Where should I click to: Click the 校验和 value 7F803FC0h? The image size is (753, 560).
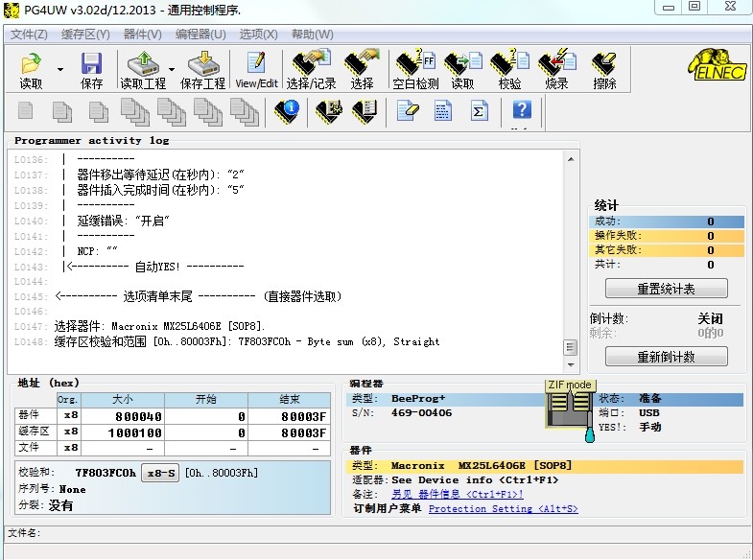[x=106, y=473]
